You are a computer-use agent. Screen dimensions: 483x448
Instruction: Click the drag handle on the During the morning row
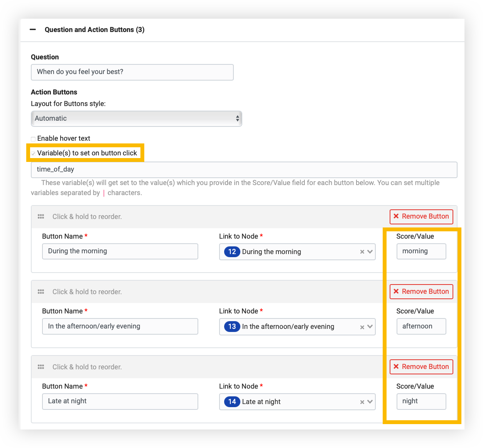(41, 216)
